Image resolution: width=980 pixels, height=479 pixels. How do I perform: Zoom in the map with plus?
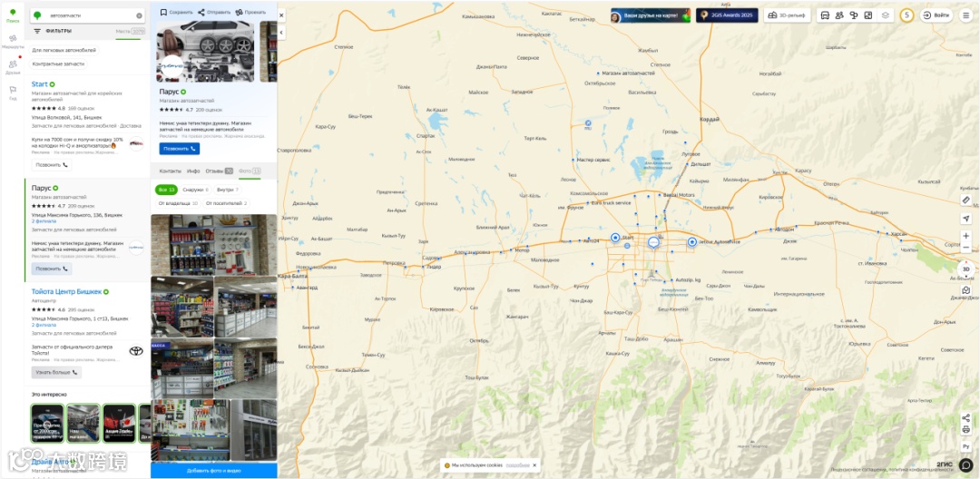966,236
